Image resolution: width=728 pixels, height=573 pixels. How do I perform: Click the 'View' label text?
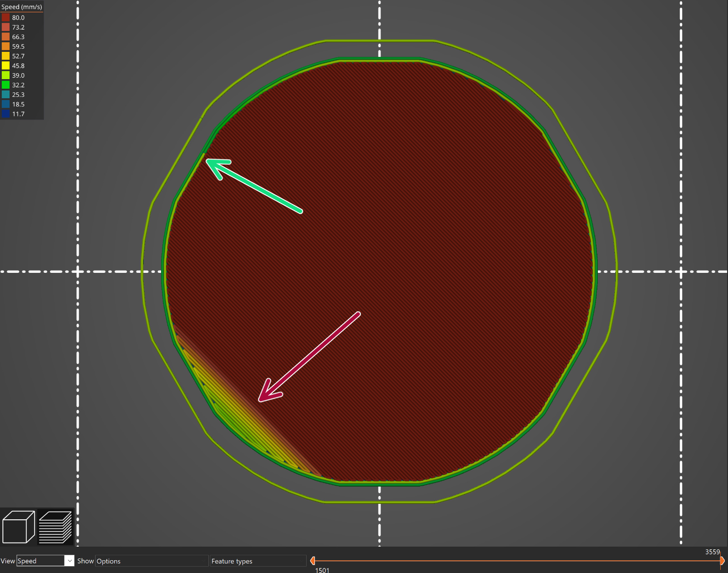point(8,561)
